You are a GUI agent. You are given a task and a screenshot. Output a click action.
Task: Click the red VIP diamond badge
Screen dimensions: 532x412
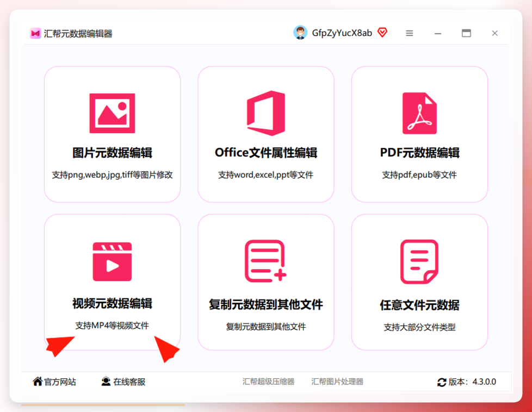point(382,33)
